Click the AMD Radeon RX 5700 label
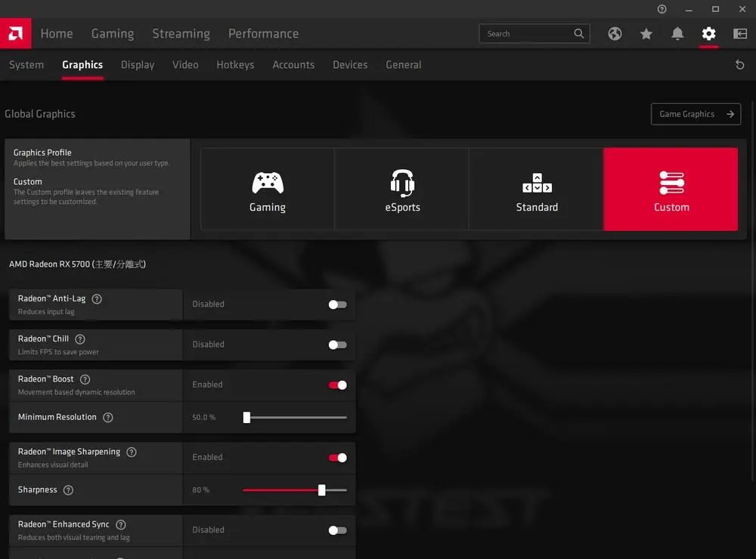 click(x=77, y=264)
